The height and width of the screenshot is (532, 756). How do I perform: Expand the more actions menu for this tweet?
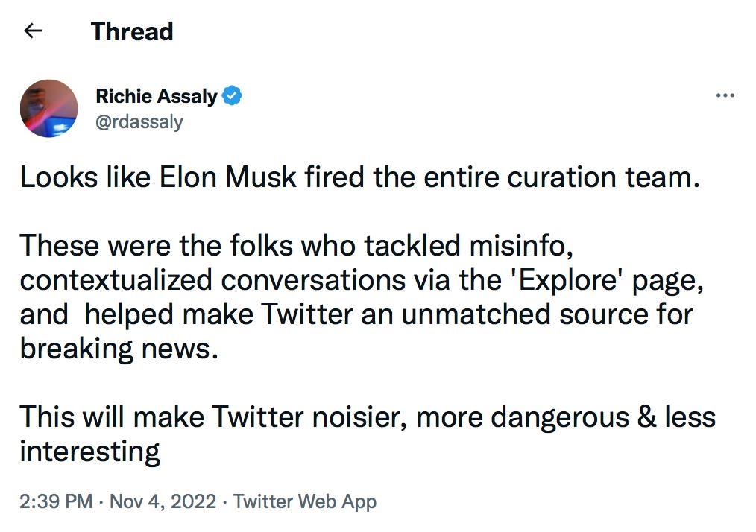coord(727,95)
